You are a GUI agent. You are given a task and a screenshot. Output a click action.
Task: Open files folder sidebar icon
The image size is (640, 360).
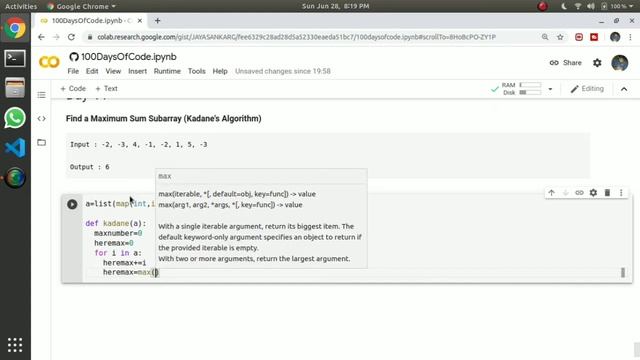41,142
